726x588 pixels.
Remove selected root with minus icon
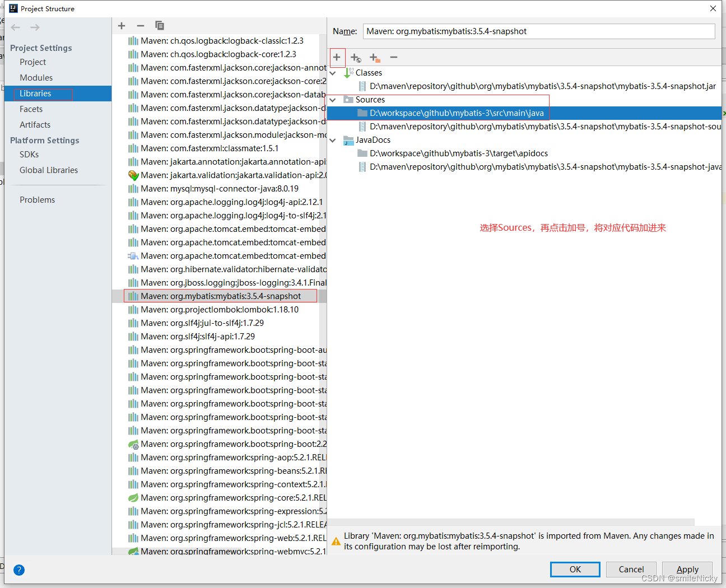tap(394, 57)
